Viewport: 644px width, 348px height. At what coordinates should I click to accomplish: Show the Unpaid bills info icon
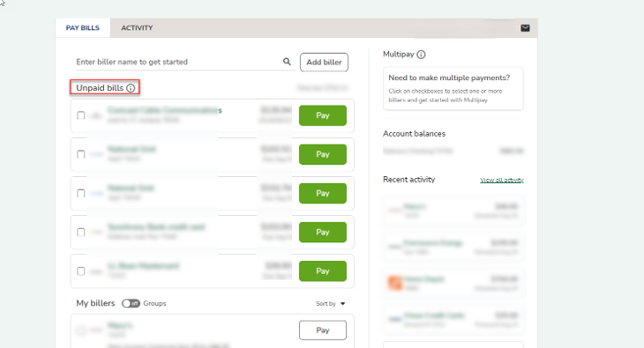pos(131,88)
